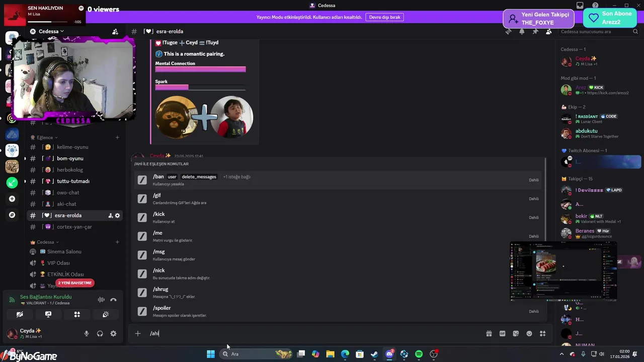This screenshot has width=644, height=362.
Task: Open the inbox icon in title bar
Action: (x=580, y=6)
